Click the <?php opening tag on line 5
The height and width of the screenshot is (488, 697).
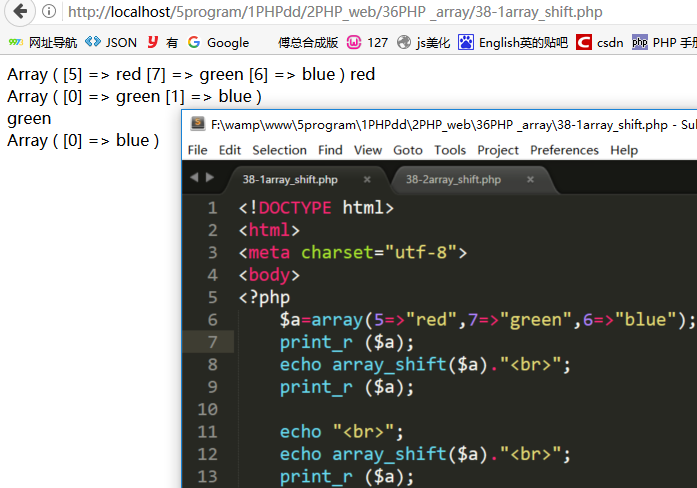tap(264, 297)
